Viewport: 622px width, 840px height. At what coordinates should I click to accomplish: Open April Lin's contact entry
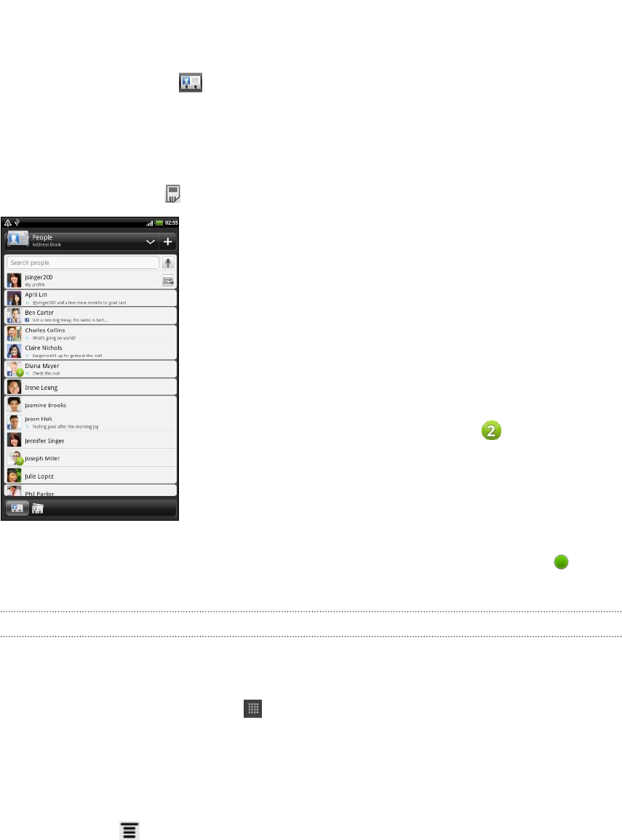click(x=90, y=298)
